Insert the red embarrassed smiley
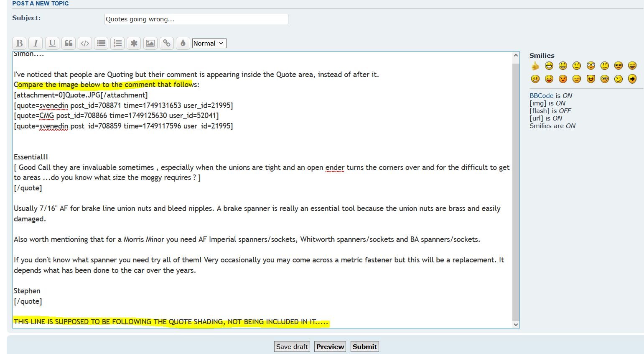 click(563, 79)
